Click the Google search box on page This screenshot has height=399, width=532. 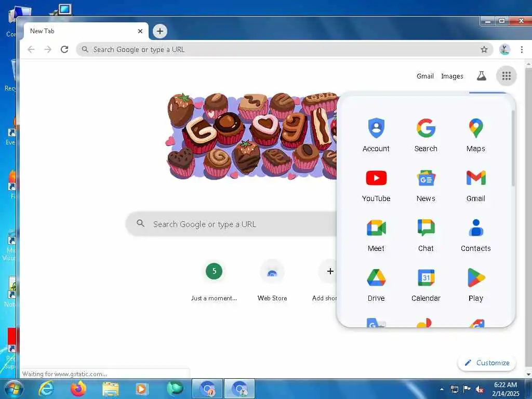231,224
